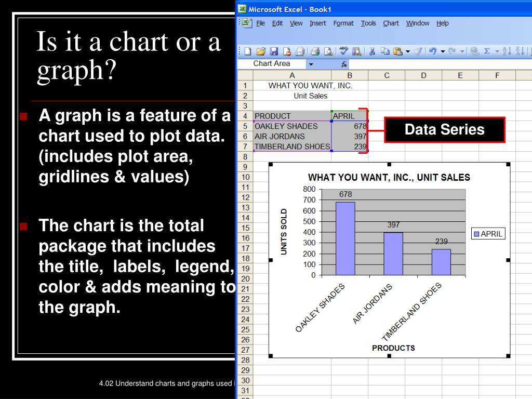
Task: Open the Format menu
Action: [343, 23]
